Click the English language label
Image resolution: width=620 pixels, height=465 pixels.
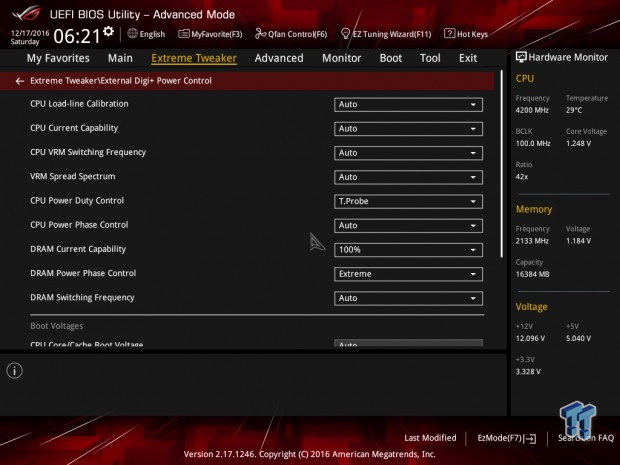[x=152, y=34]
